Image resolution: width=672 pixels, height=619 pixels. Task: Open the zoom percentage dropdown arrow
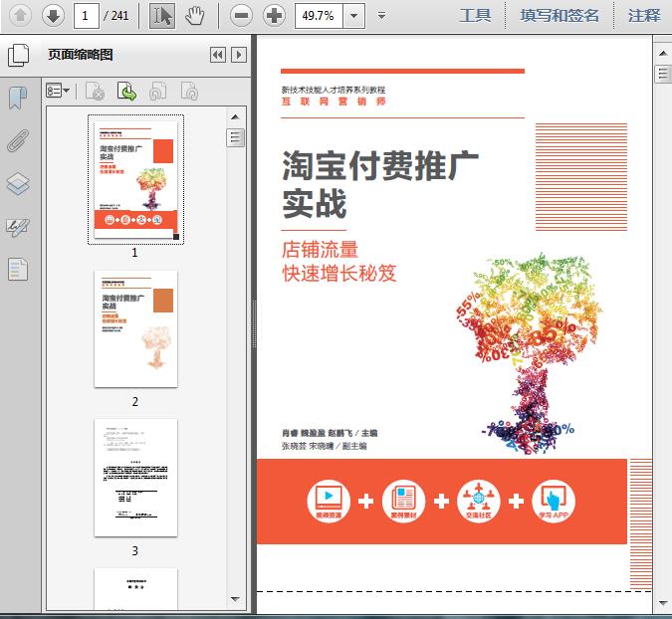click(354, 16)
